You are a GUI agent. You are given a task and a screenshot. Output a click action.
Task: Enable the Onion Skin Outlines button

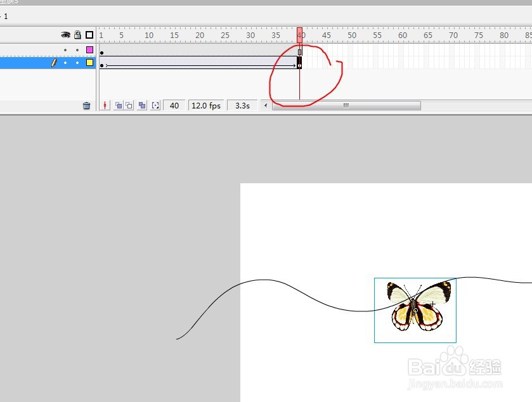click(x=129, y=105)
